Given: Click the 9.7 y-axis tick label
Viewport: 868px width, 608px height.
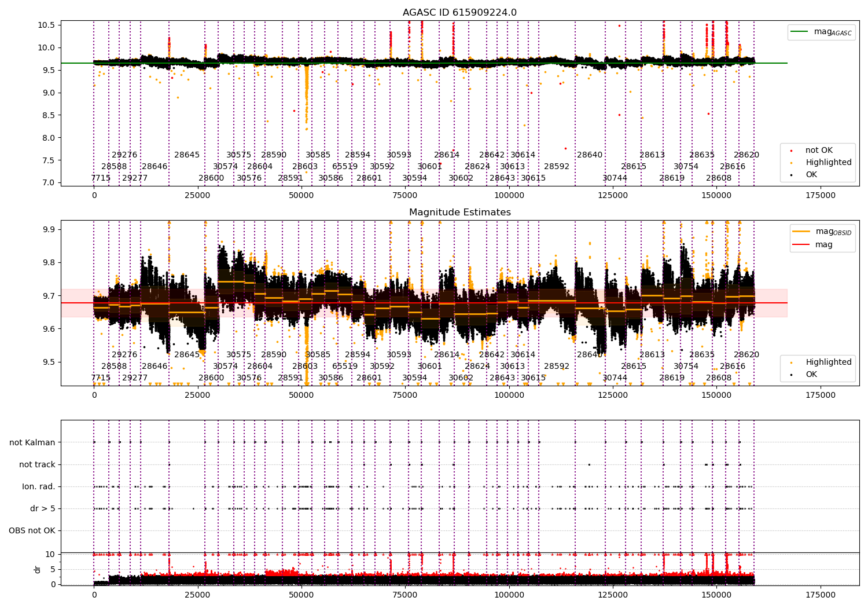Looking at the screenshot, I should coord(48,296).
